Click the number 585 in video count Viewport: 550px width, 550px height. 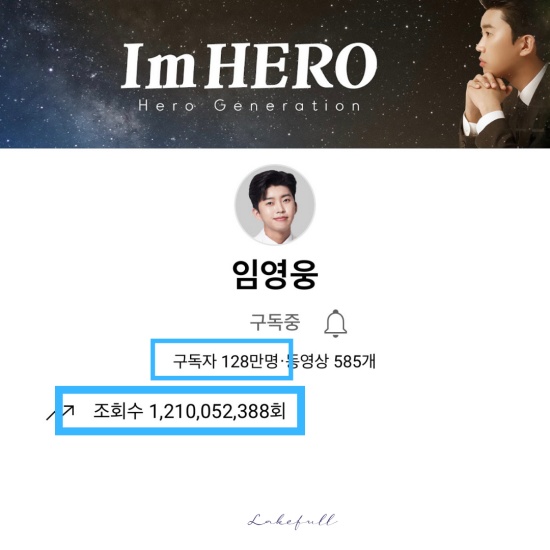click(x=347, y=362)
